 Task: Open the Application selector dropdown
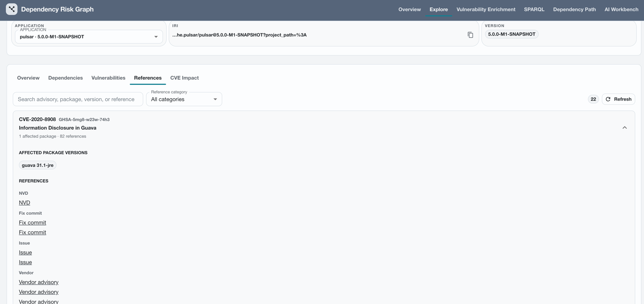click(x=89, y=37)
